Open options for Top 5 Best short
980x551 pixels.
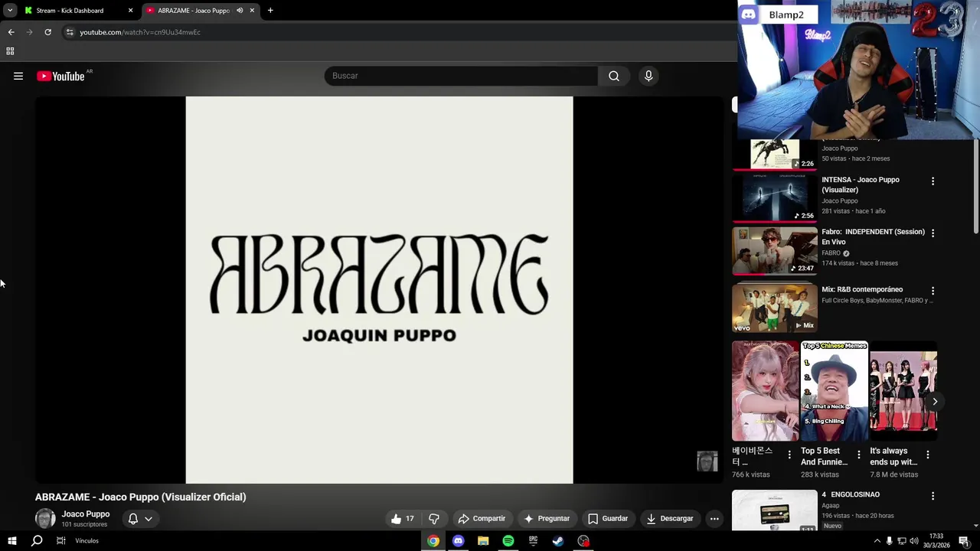point(858,455)
